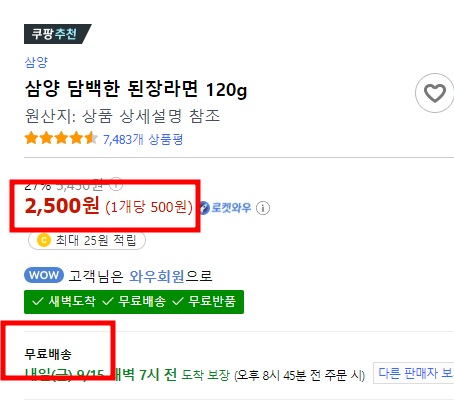Click the info icon beside the original price
The height and width of the screenshot is (413, 454).
pos(116,183)
